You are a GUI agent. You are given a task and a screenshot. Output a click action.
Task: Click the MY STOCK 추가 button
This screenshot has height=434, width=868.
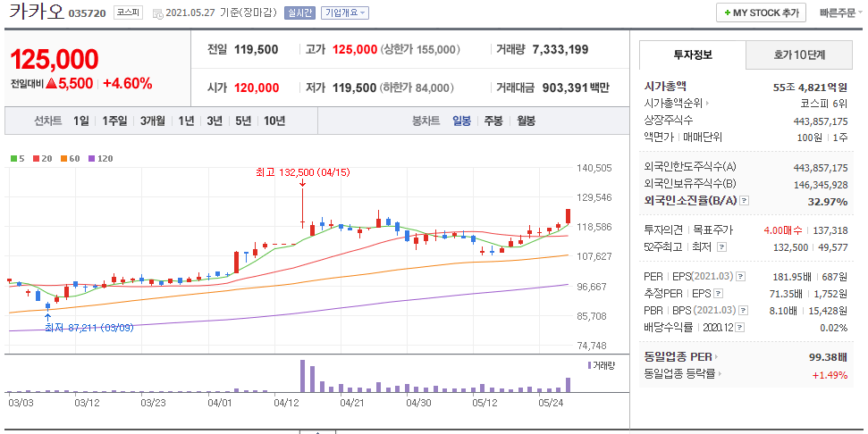click(761, 13)
